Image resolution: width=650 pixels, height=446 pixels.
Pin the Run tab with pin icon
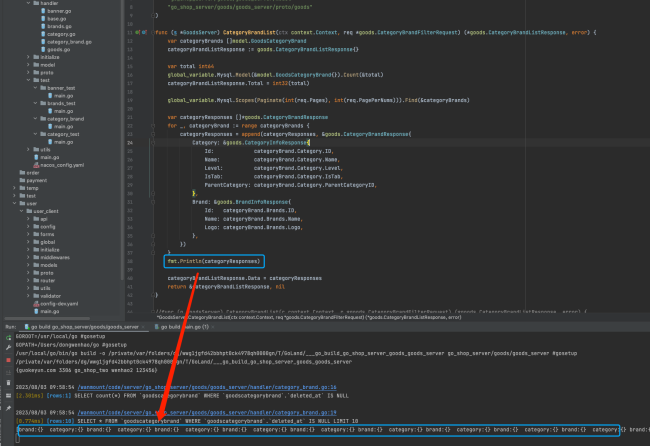8,408
